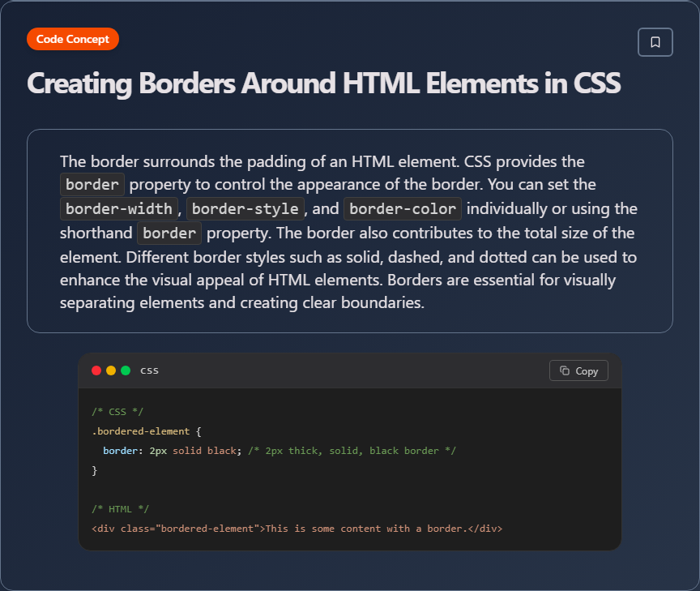The image size is (700, 591).
Task: Click the Code Concept badge
Action: click(72, 38)
